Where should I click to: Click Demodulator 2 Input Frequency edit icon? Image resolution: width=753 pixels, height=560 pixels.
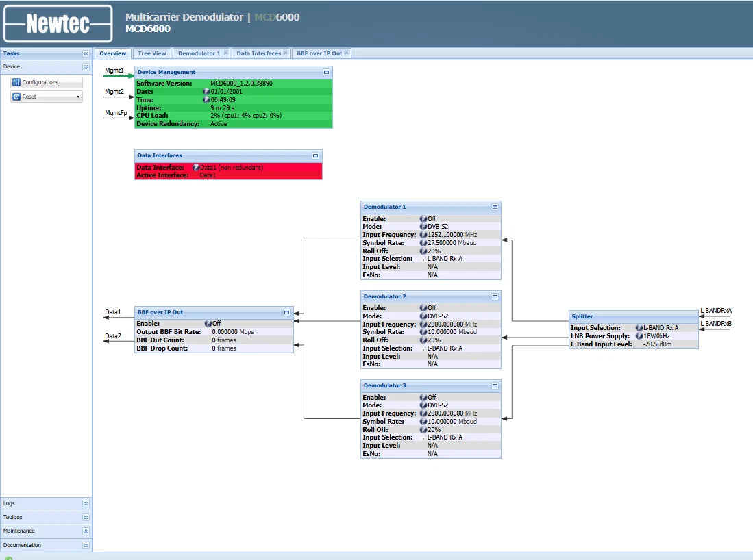coord(423,324)
